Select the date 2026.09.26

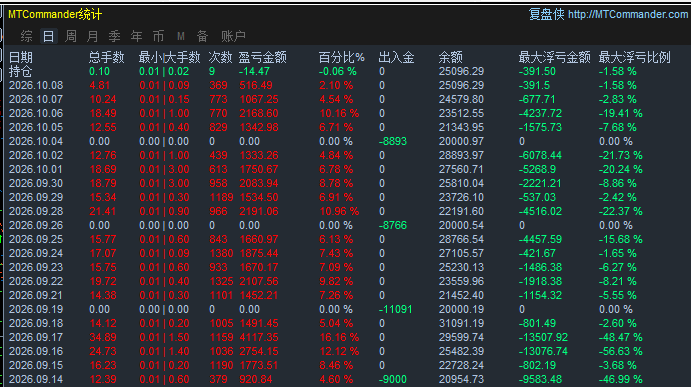coord(36,225)
